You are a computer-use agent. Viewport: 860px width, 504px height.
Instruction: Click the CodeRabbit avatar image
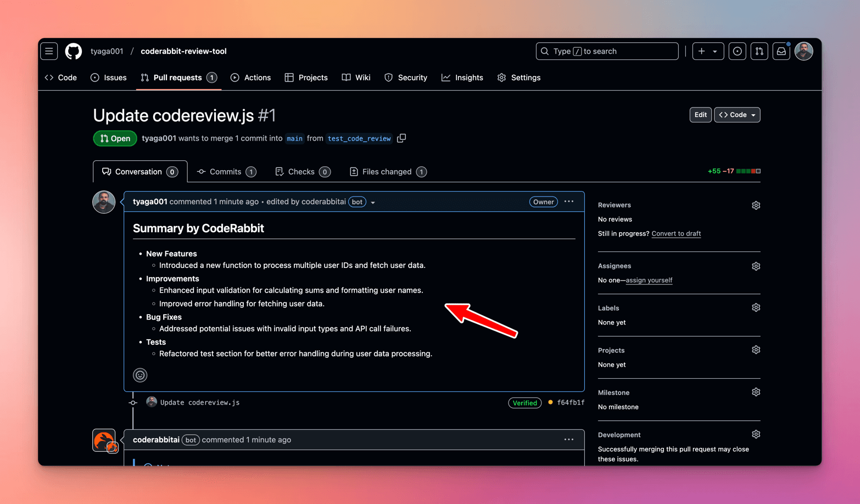(104, 440)
